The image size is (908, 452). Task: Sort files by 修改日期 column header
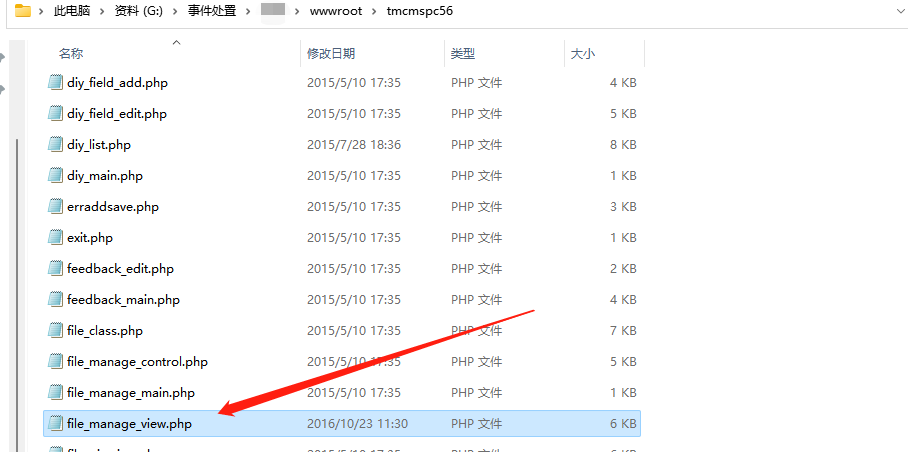coord(331,53)
